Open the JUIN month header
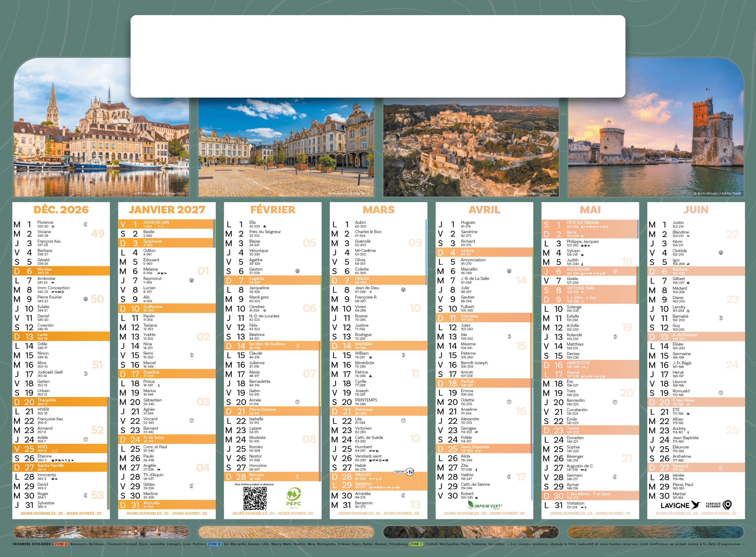The image size is (756, 557). coord(696,210)
